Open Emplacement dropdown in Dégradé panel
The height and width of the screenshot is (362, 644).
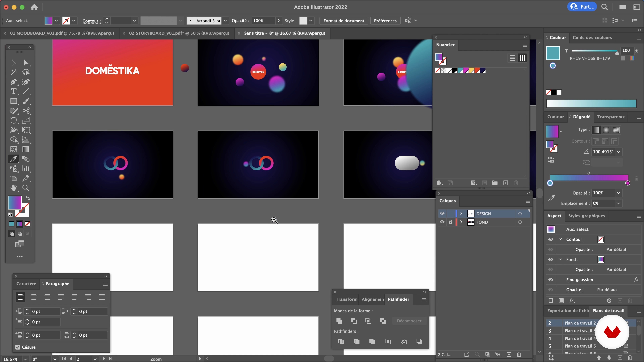click(618, 203)
